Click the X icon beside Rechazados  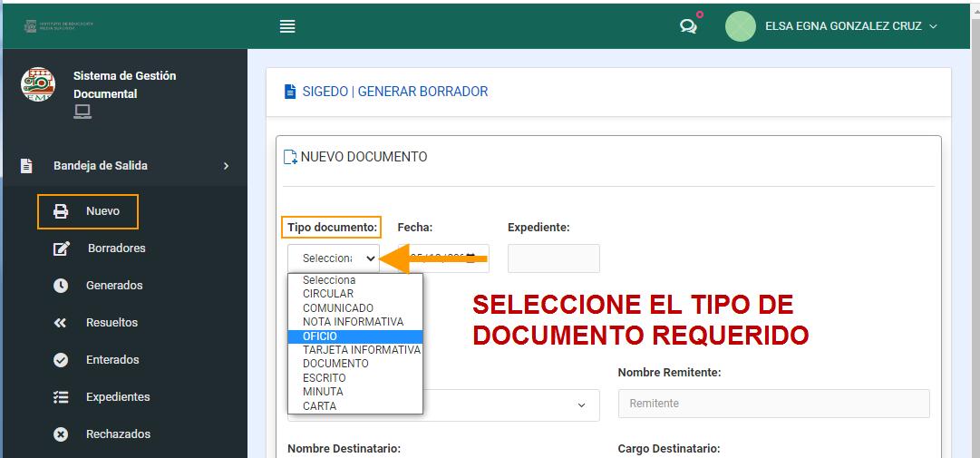coord(61,434)
